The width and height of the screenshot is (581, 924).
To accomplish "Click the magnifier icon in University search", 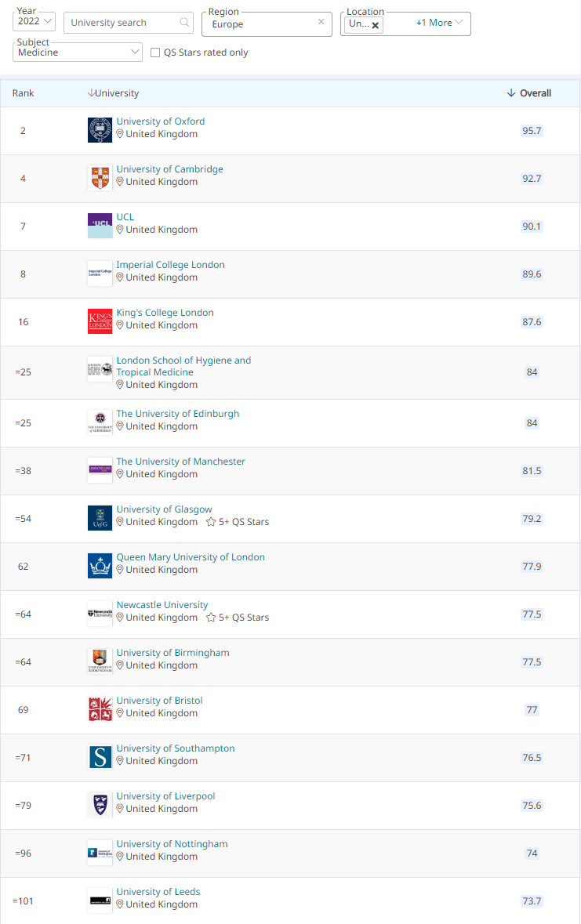I will click(x=185, y=23).
